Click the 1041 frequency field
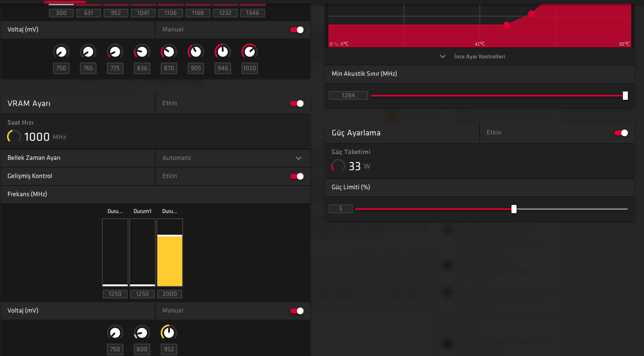The height and width of the screenshot is (356, 644). coord(143,13)
